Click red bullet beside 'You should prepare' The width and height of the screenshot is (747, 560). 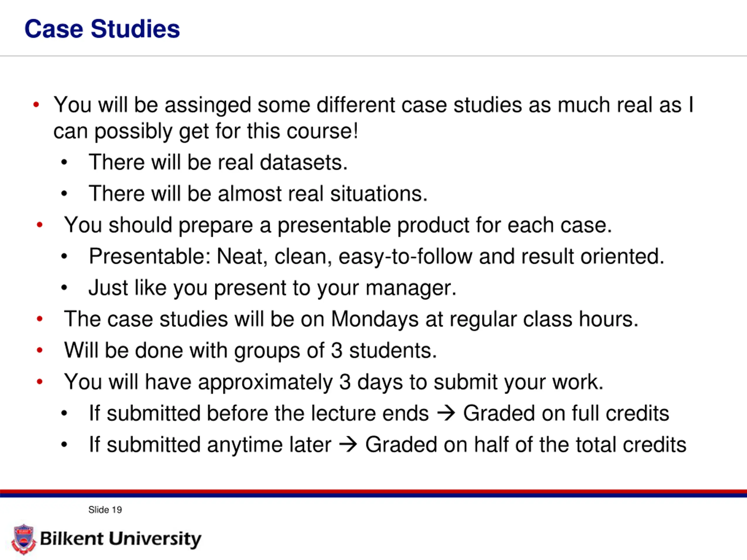click(39, 225)
